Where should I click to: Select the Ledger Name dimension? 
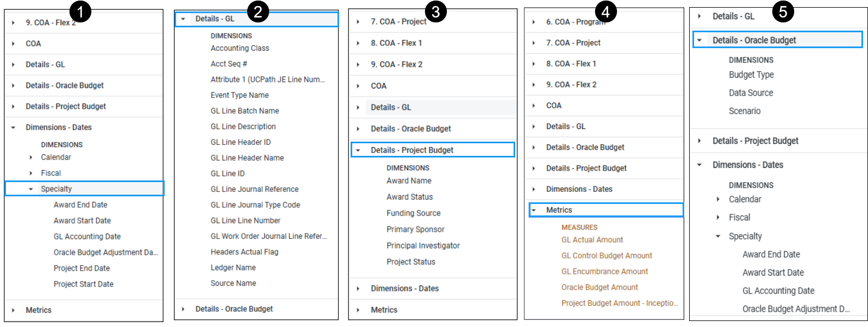click(233, 267)
